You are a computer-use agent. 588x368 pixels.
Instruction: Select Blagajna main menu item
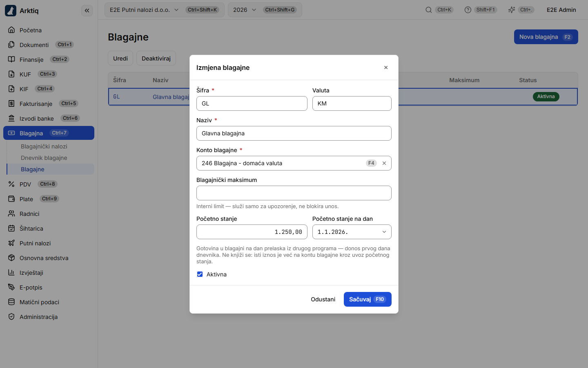click(49, 133)
